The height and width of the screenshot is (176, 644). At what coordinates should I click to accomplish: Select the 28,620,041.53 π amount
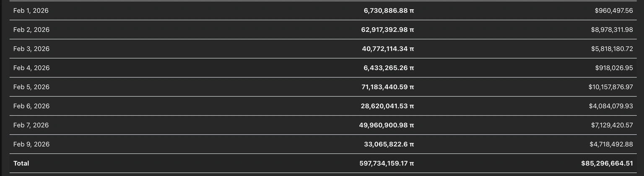pos(387,106)
